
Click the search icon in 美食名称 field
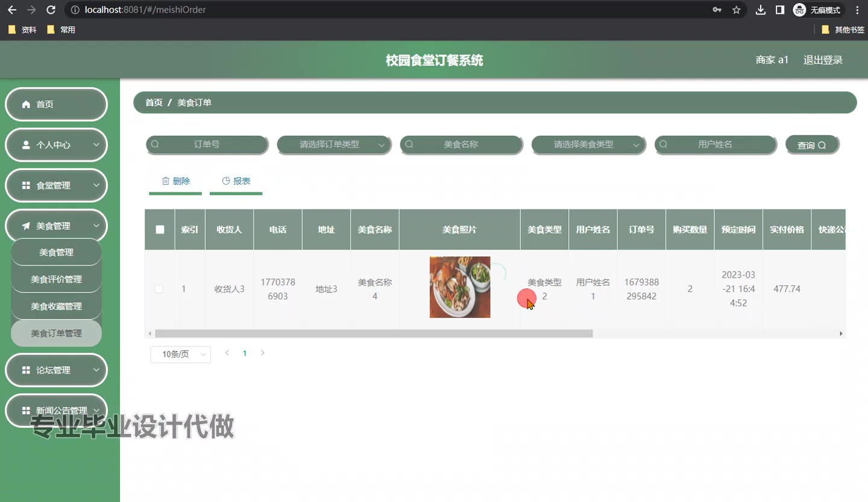(409, 144)
